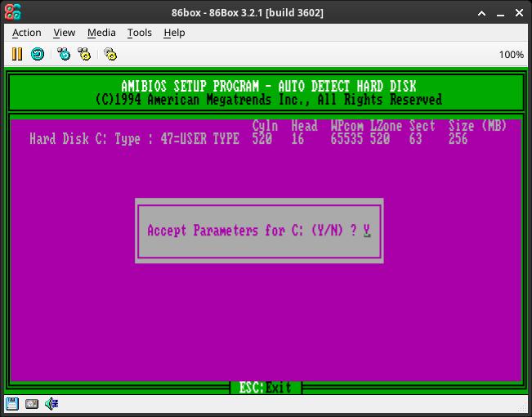Click the American Megatrends copyright line
Viewport: 532px width, 417px height.
(x=269, y=100)
